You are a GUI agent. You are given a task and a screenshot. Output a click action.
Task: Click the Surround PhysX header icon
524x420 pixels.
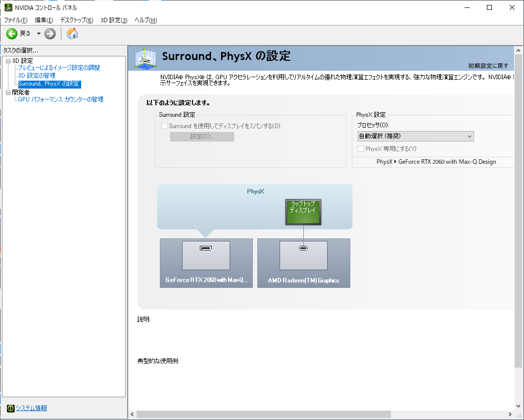pyautogui.click(x=145, y=58)
